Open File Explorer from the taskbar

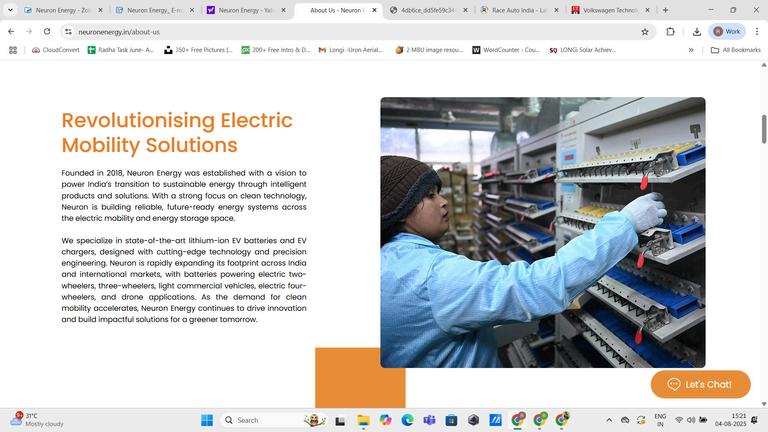pos(363,420)
